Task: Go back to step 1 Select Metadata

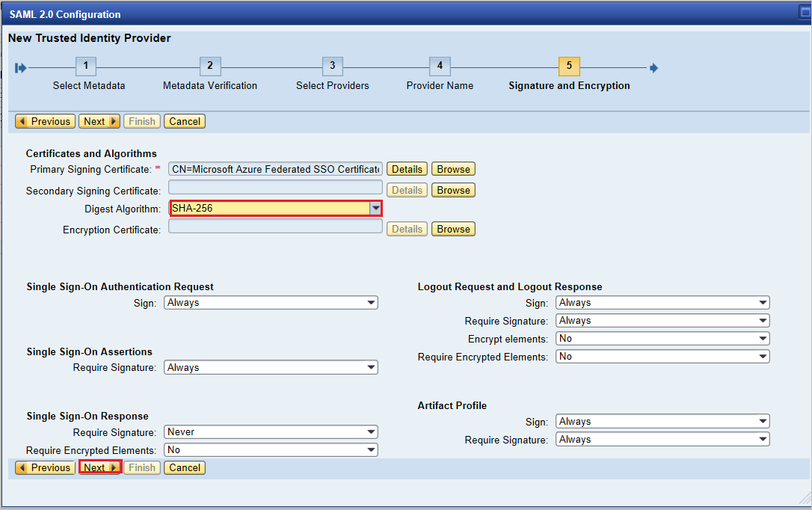Action: (85, 67)
